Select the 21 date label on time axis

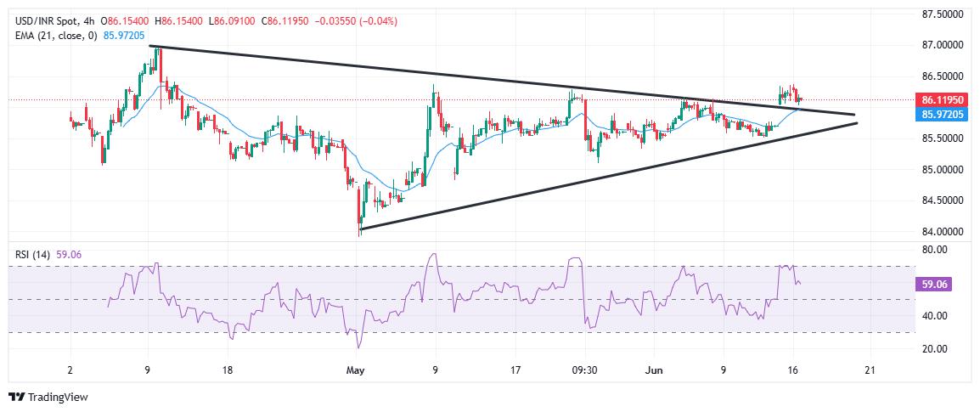click(870, 370)
